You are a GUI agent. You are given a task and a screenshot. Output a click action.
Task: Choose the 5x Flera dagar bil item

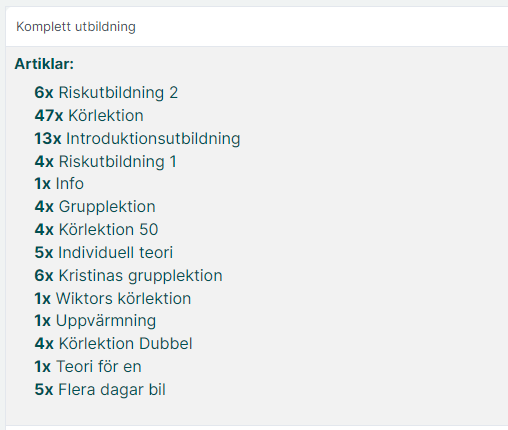coord(100,390)
